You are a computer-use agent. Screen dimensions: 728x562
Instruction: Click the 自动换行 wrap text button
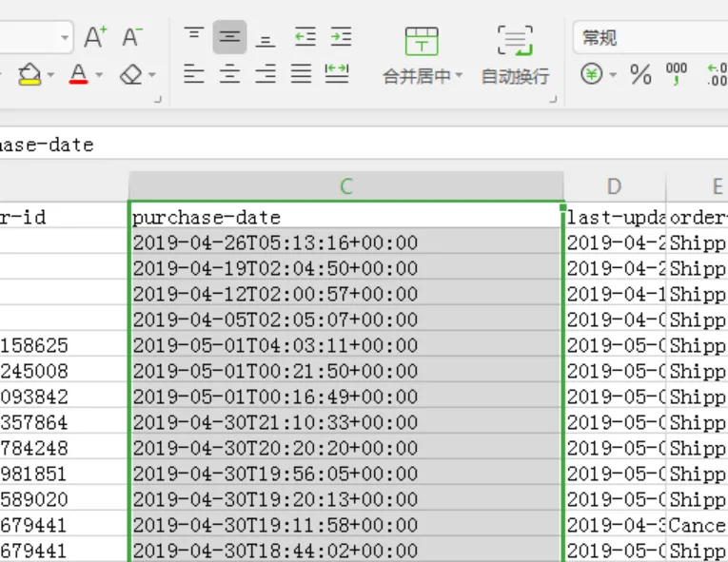point(516,56)
